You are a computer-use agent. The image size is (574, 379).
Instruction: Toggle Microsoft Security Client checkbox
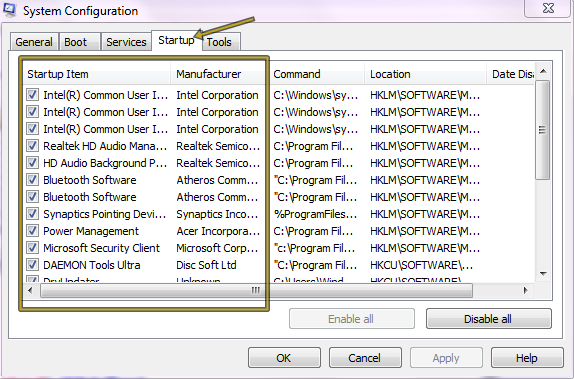click(x=32, y=248)
